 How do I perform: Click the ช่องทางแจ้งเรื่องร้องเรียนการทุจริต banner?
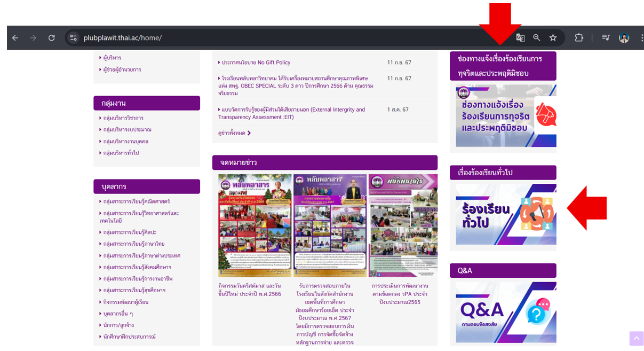click(505, 115)
